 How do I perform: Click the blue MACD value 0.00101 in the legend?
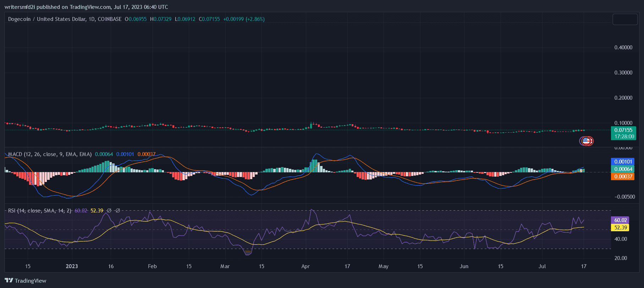pos(125,154)
